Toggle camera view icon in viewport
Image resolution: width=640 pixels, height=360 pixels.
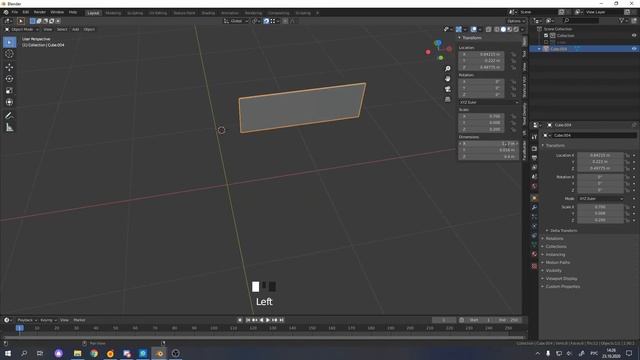tap(448, 89)
